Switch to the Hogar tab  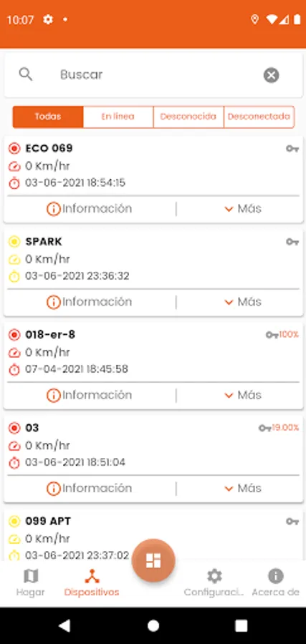30,582
